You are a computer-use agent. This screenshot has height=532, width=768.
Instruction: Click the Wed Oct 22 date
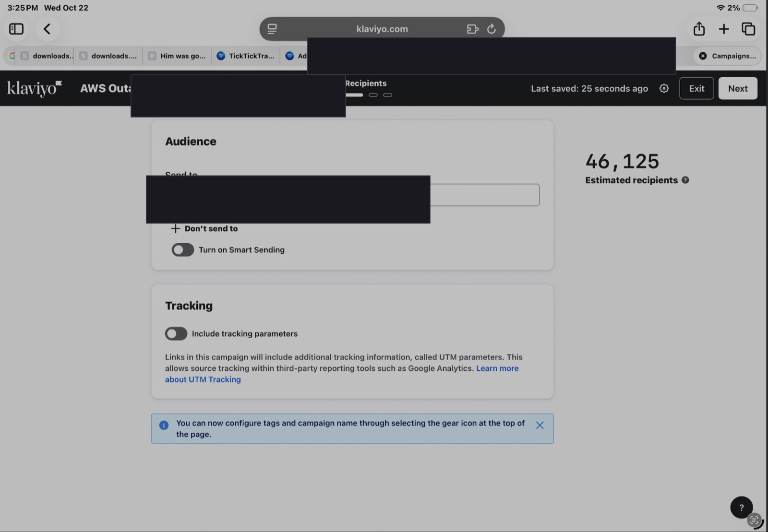66,8
